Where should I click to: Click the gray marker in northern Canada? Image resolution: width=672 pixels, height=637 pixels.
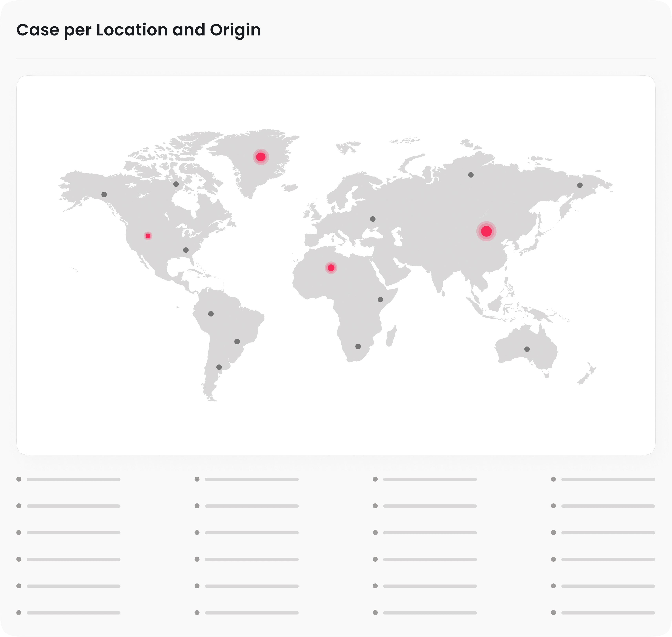[176, 184]
